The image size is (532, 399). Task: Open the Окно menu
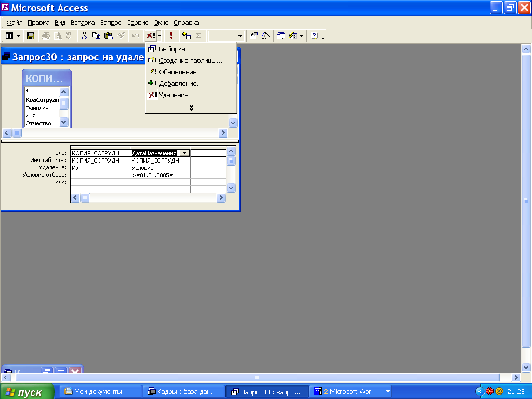pyautogui.click(x=161, y=23)
